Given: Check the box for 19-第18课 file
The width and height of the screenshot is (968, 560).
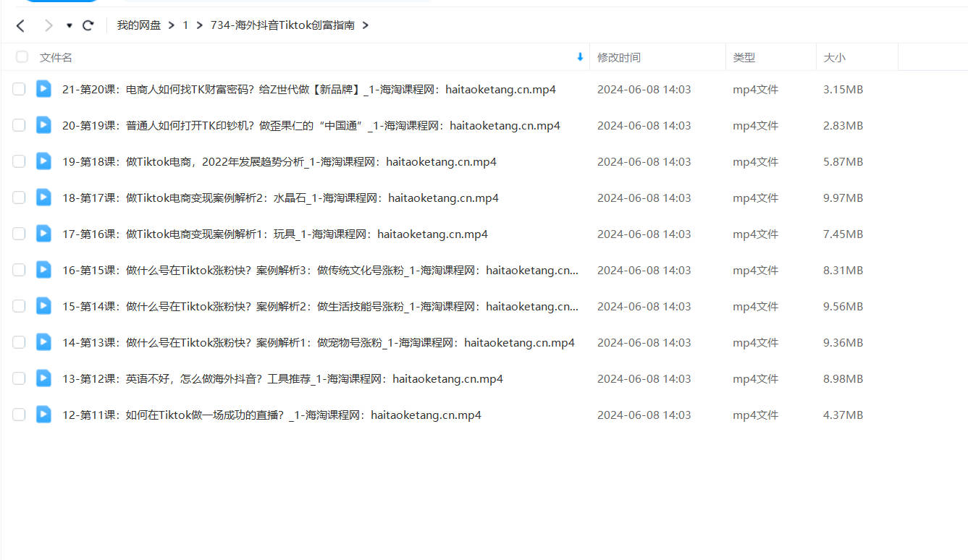Looking at the screenshot, I should [x=19, y=161].
